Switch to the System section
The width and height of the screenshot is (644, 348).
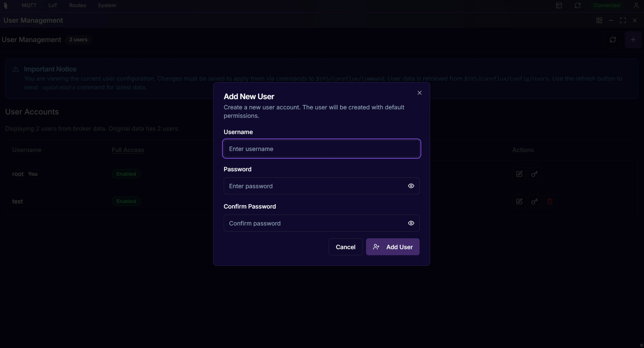click(x=107, y=5)
